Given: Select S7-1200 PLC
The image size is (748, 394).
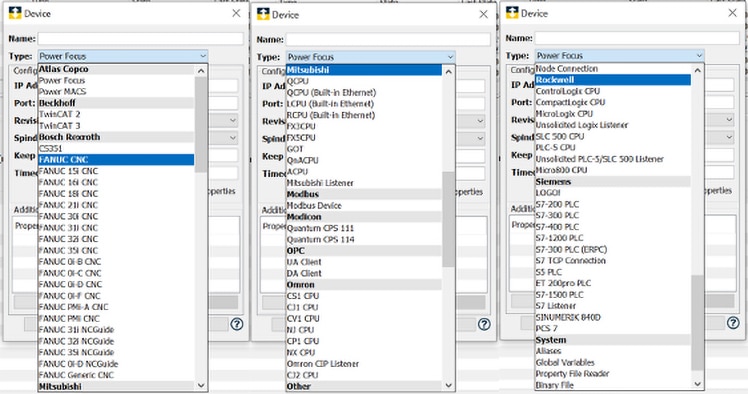Looking at the screenshot, I should coord(560,238).
